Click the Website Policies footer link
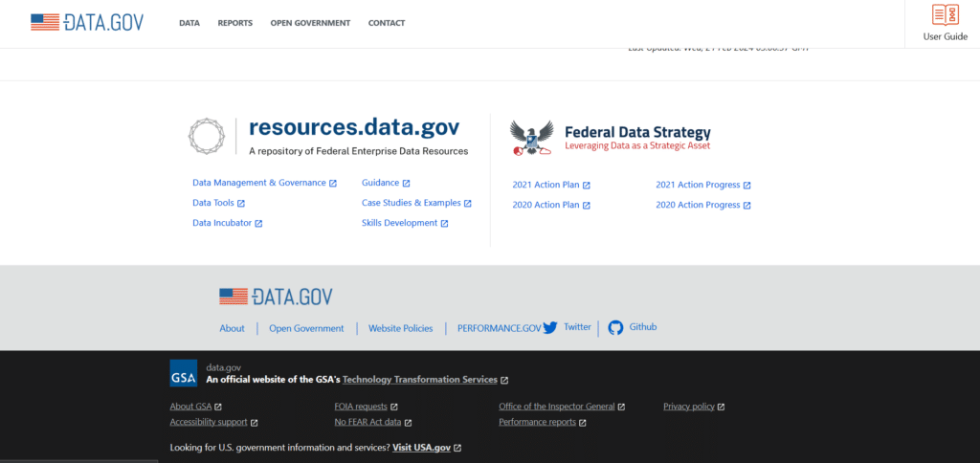 point(401,329)
